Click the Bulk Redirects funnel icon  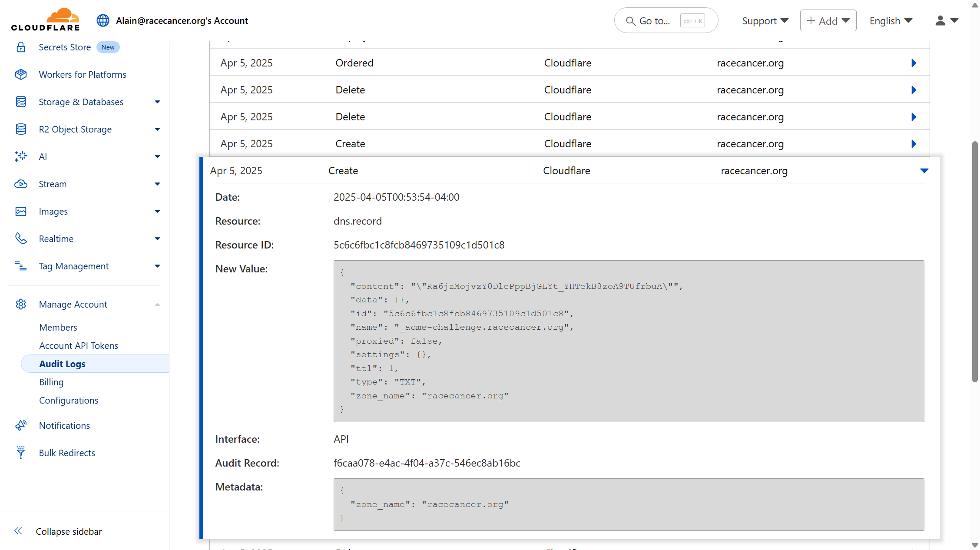21,453
